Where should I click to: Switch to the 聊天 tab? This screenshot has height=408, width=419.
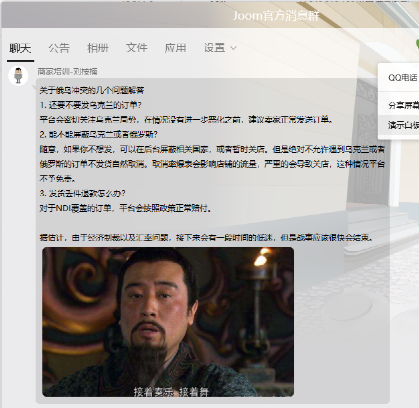[20, 48]
